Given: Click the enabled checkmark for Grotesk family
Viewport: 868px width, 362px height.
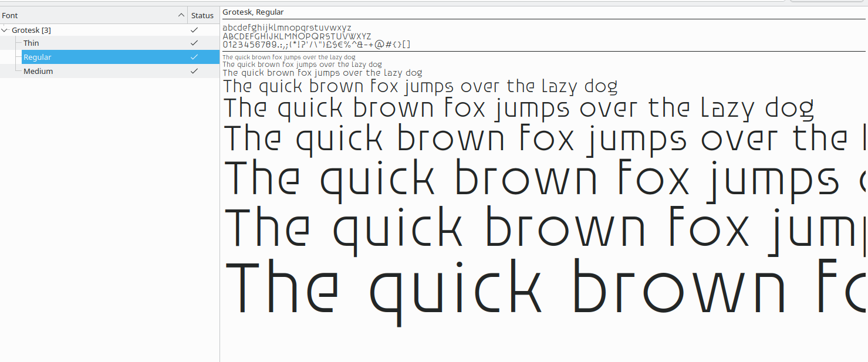Looking at the screenshot, I should (x=194, y=30).
